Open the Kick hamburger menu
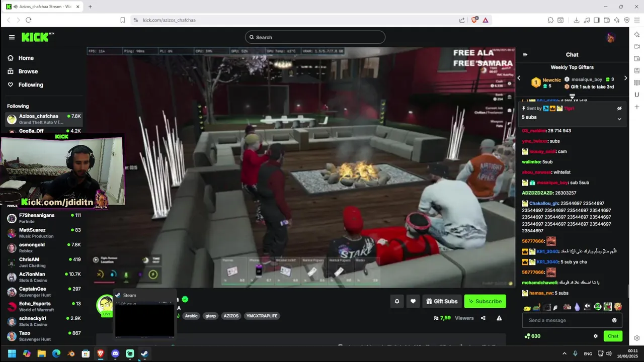Screen dimensions: 644x362 (x=12, y=37)
